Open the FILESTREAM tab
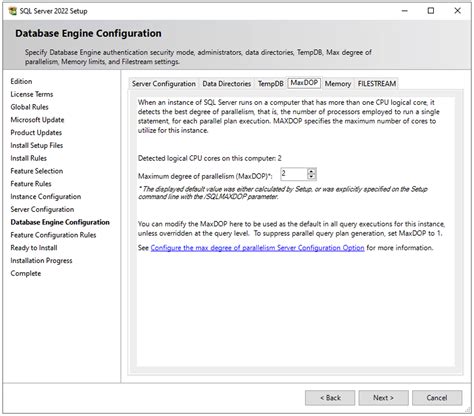Screen dimensions: 474x416 (377, 84)
